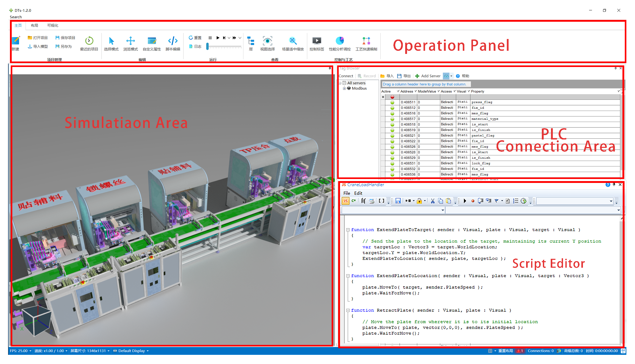Open 性能分析调控 performance analysis
635x364 pixels.
point(339,41)
